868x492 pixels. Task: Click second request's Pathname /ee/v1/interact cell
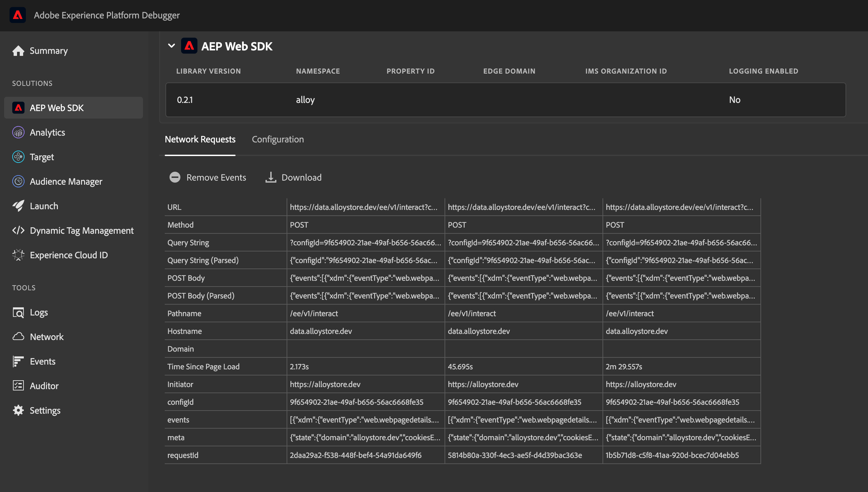click(524, 313)
